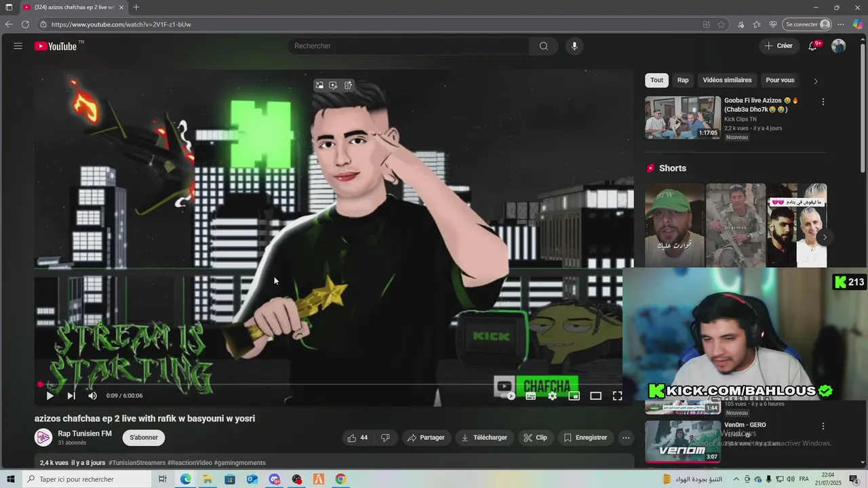Start voice search with microphone icon
Screen dimensions: 868x488
point(574,46)
